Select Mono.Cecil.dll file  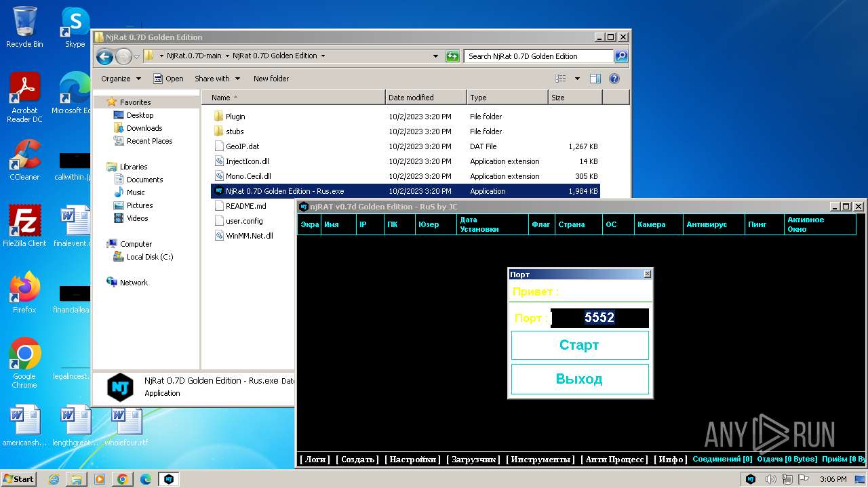tap(248, 176)
